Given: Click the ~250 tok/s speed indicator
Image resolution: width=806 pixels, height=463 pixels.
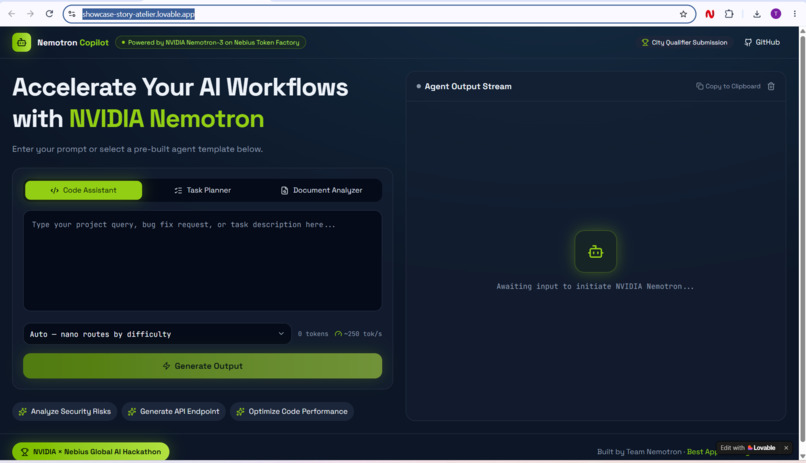Looking at the screenshot, I should pyautogui.click(x=358, y=334).
